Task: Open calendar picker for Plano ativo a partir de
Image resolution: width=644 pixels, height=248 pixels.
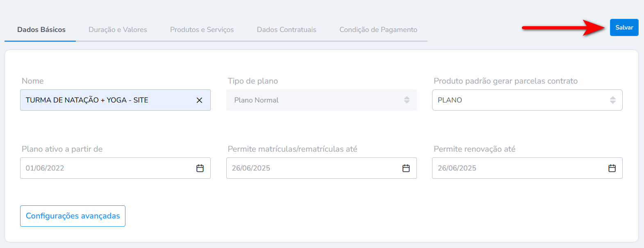Action: point(200,168)
